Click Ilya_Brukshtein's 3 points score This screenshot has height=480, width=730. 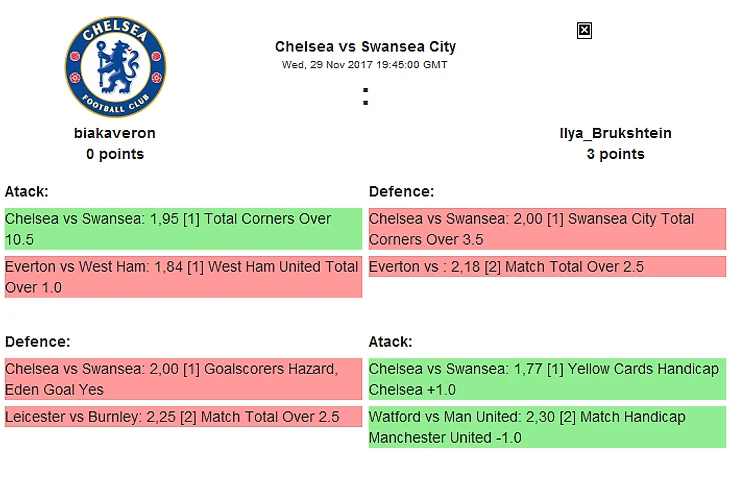pyautogui.click(x=615, y=154)
